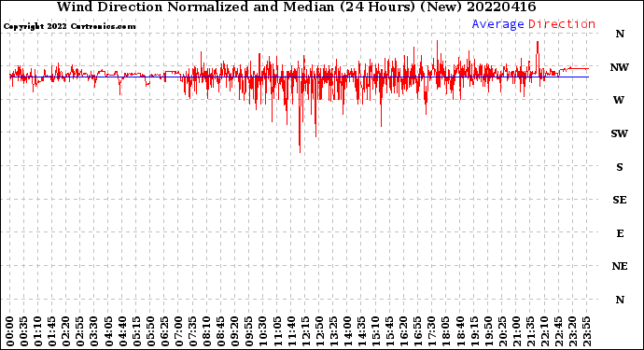Click the top N axis label
The width and height of the screenshot is (644, 350).
tap(620, 35)
